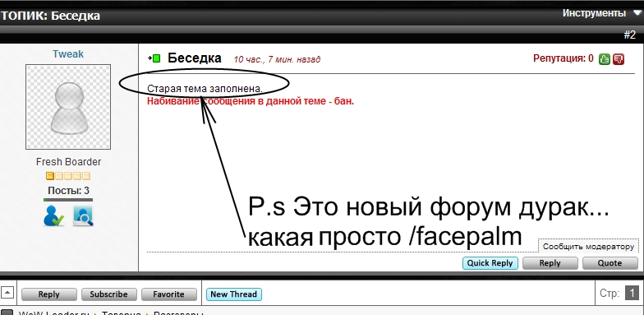Click the Quick Reply button
This screenshot has width=644, height=315.
[490, 263]
